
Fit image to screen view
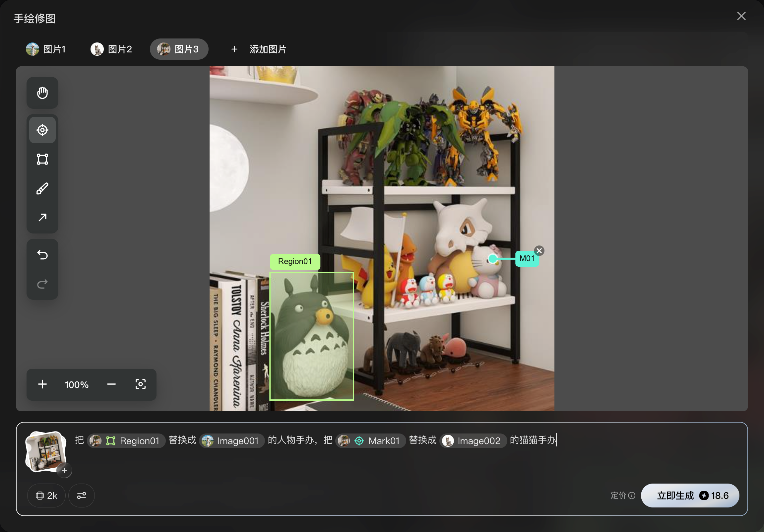point(140,384)
